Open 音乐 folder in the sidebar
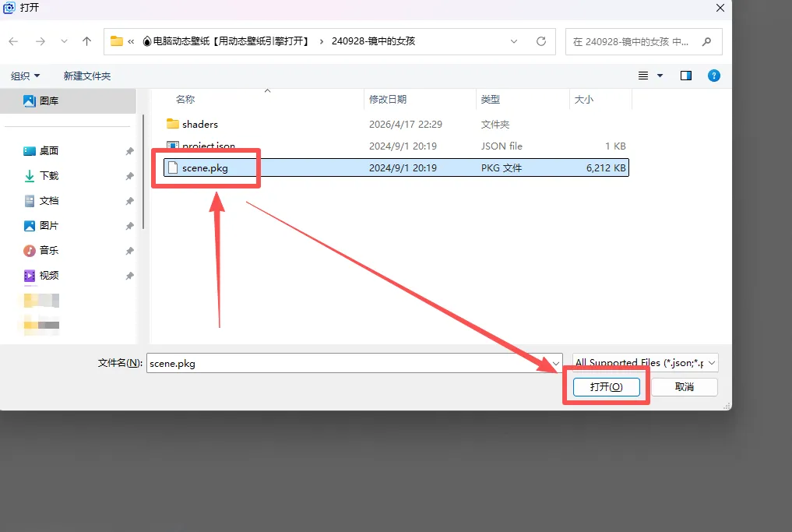This screenshot has width=792, height=532. (49, 250)
